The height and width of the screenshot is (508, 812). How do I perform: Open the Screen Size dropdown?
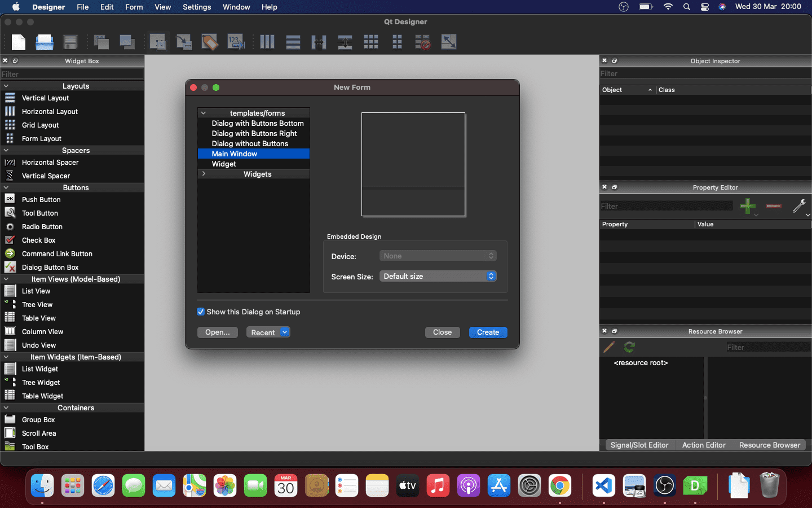[x=438, y=276]
